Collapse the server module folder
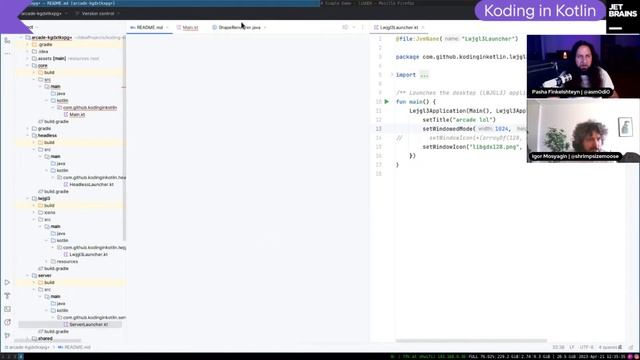Viewport: 640px width, 360px height. (x=28, y=276)
